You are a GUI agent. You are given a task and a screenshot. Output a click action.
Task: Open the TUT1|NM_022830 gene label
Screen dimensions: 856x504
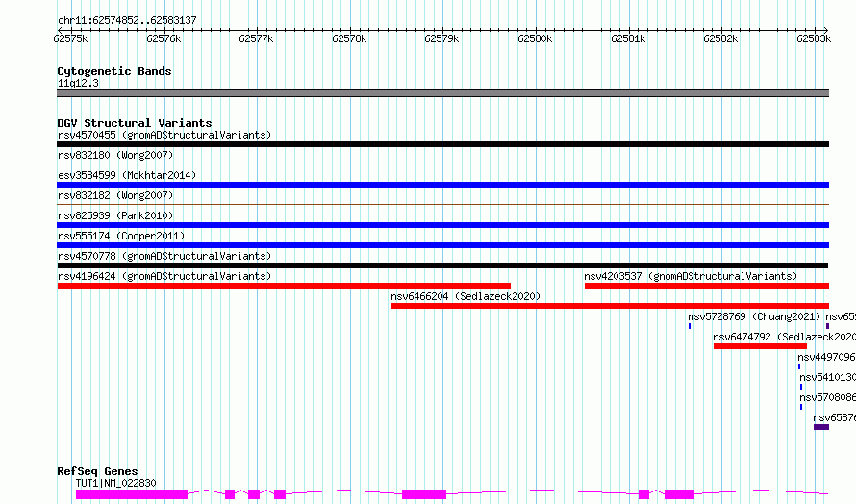[x=115, y=483]
